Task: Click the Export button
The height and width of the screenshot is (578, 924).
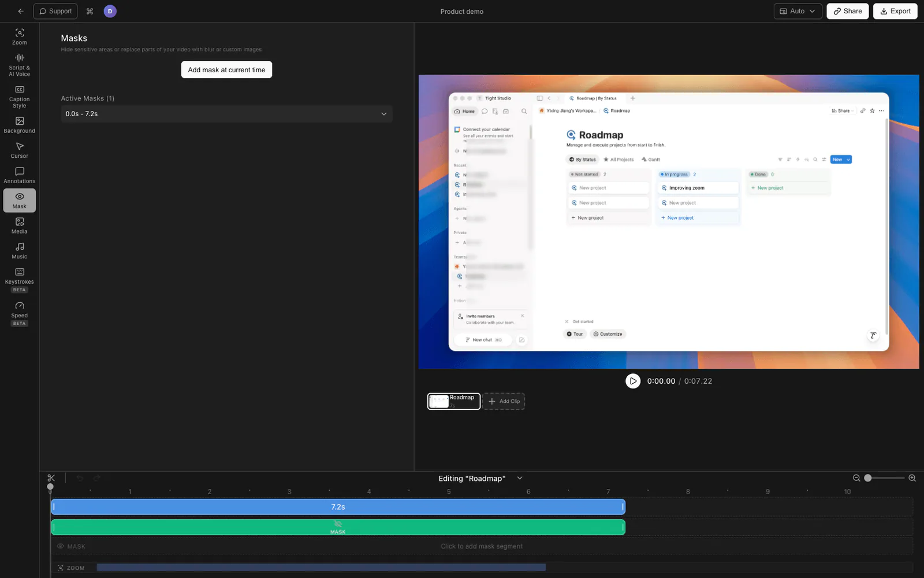Action: click(x=895, y=11)
